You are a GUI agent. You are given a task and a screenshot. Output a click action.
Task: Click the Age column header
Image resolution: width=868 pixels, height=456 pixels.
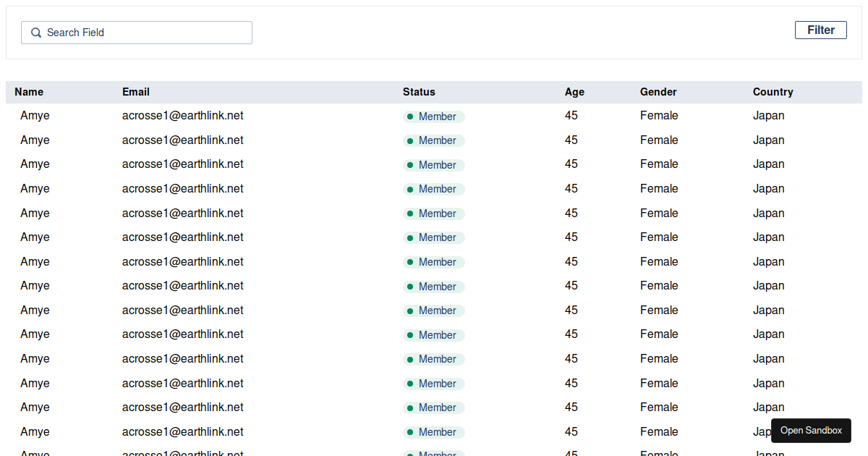point(574,92)
